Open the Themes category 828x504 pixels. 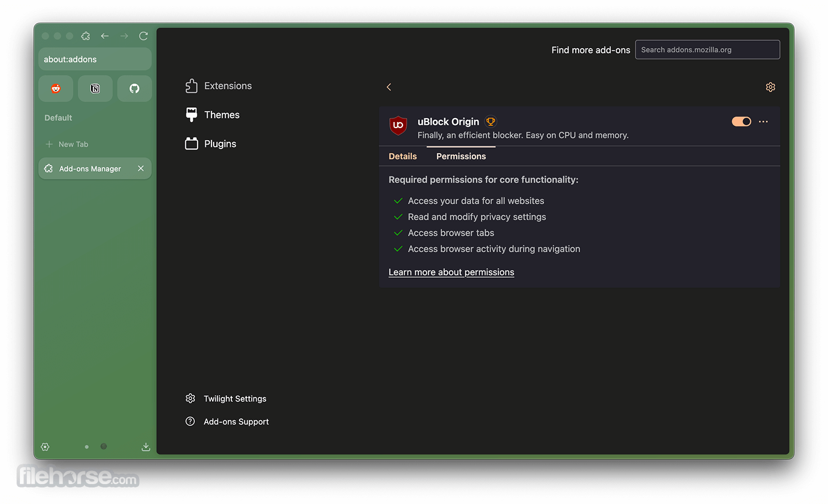[213, 115]
